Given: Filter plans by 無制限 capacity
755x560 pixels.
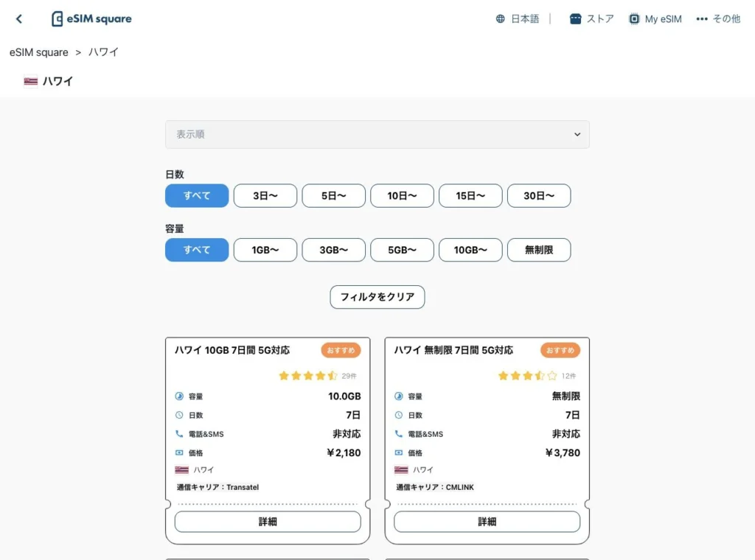Looking at the screenshot, I should point(539,251).
